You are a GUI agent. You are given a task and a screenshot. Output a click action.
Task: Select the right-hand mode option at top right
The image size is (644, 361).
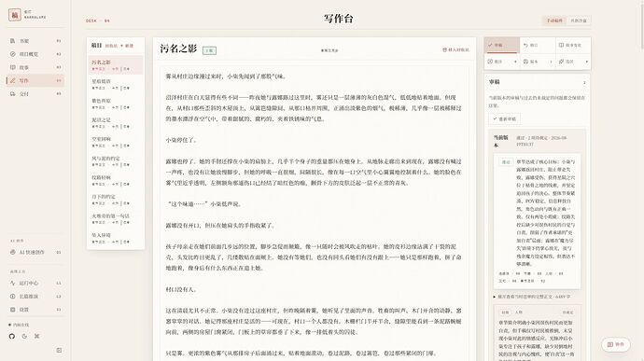click(579, 21)
